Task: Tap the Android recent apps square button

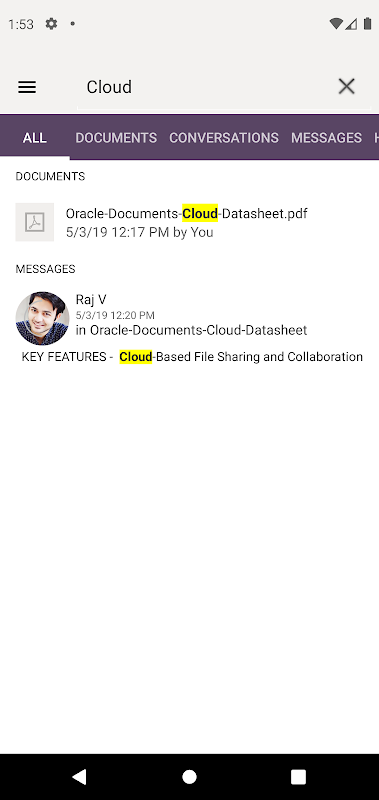Action: click(298, 777)
